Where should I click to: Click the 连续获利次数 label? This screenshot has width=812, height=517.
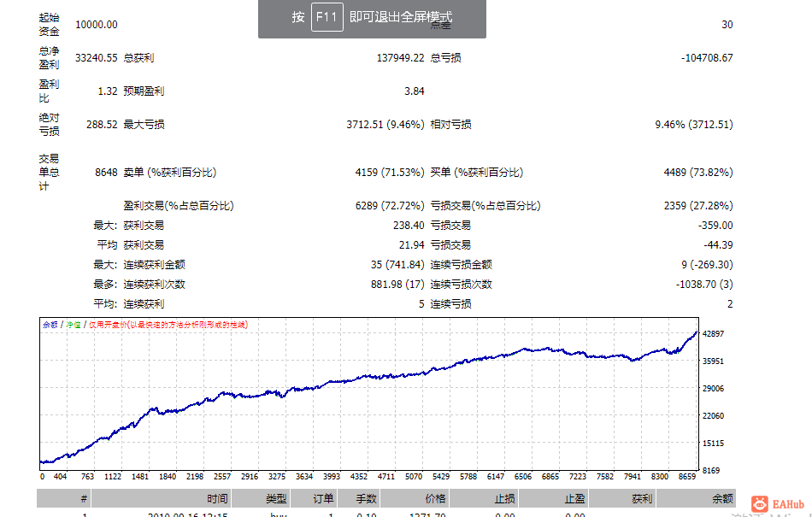tap(155, 284)
